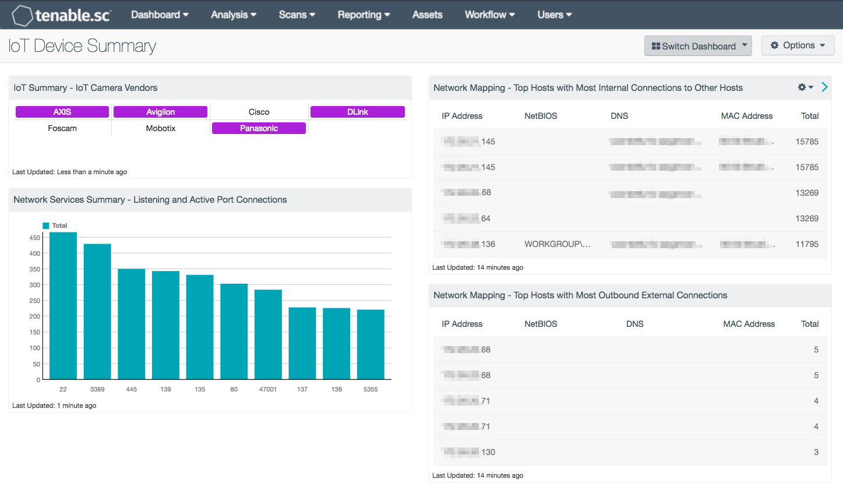843x504 pixels.
Task: Select the Panasonic vendor indicator
Action: [x=259, y=128]
